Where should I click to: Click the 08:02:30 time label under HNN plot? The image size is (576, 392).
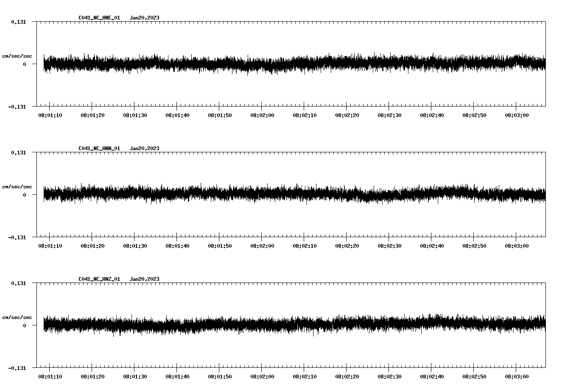tap(389, 246)
